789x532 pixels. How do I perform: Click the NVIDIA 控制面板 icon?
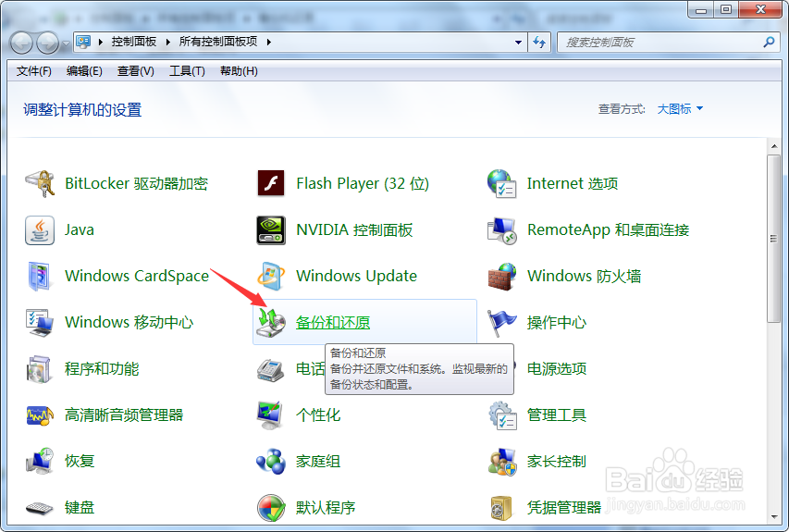point(271,230)
